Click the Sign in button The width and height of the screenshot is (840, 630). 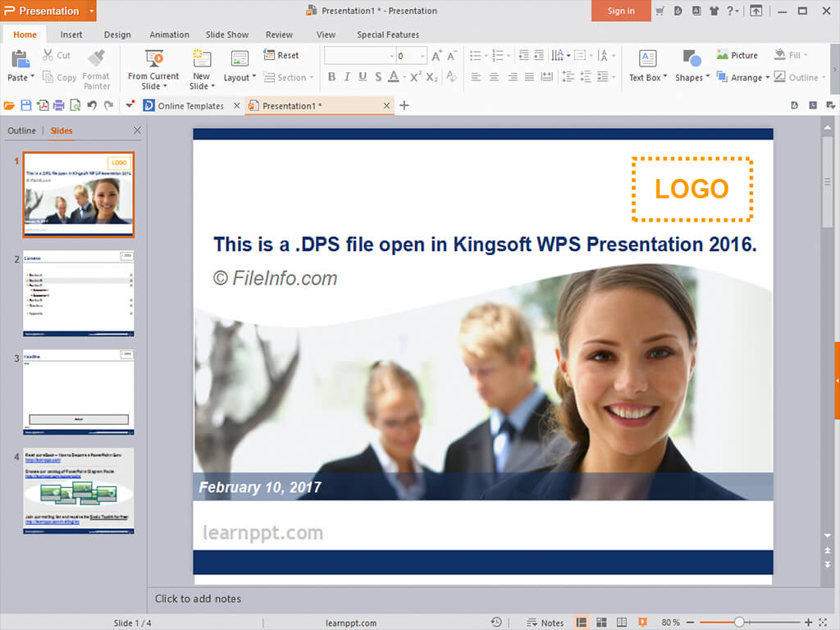[621, 11]
